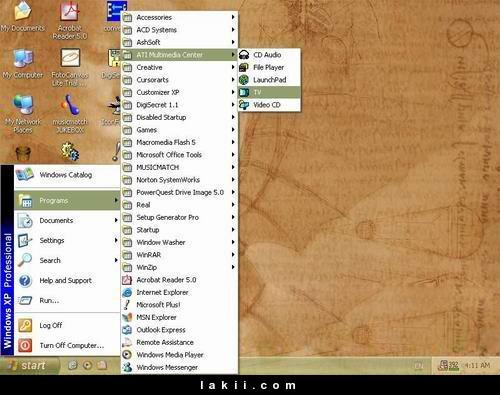Click the Windows Media Player icon
500x395 pixels.
click(127, 355)
